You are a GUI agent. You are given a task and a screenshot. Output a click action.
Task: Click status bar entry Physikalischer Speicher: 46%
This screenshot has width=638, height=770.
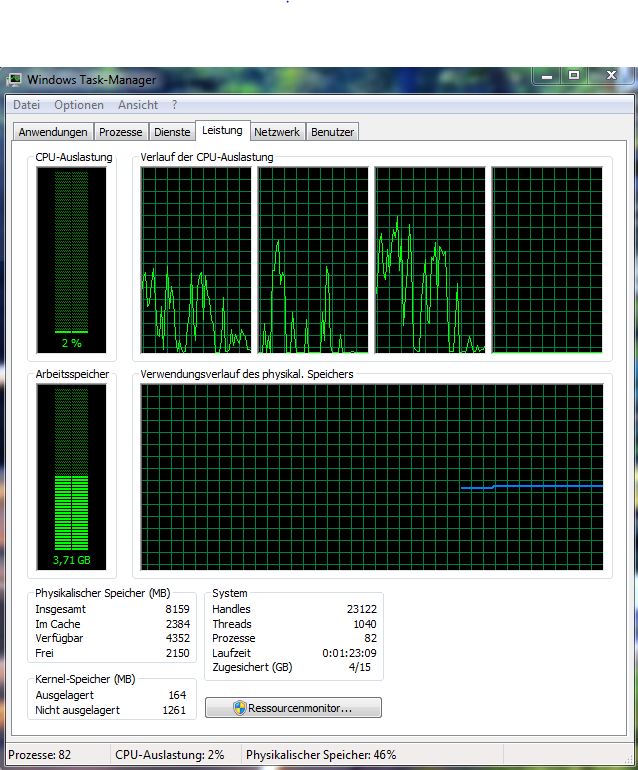click(321, 755)
